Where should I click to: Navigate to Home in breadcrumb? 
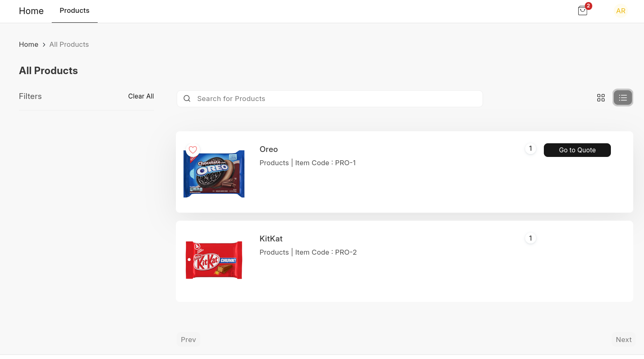29,44
